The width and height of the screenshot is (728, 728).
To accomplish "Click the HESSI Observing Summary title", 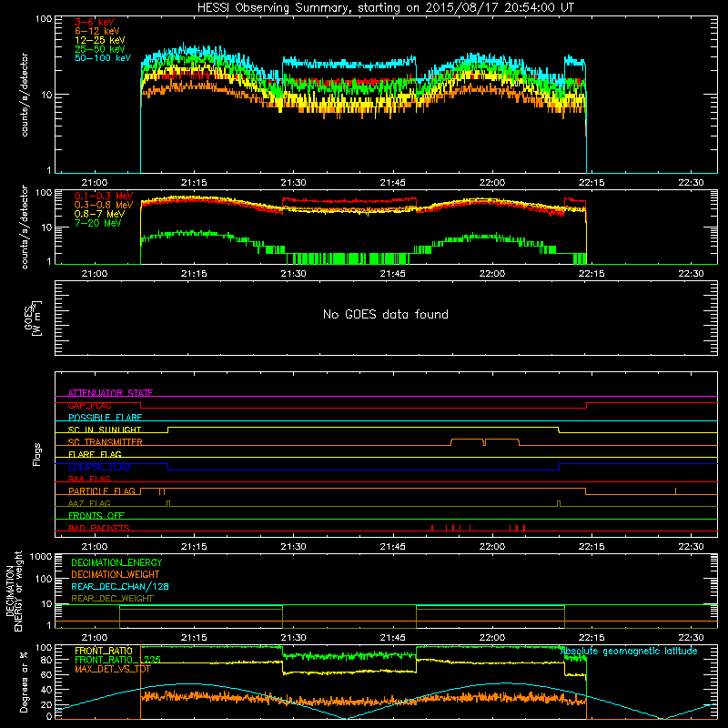I will [386, 8].
